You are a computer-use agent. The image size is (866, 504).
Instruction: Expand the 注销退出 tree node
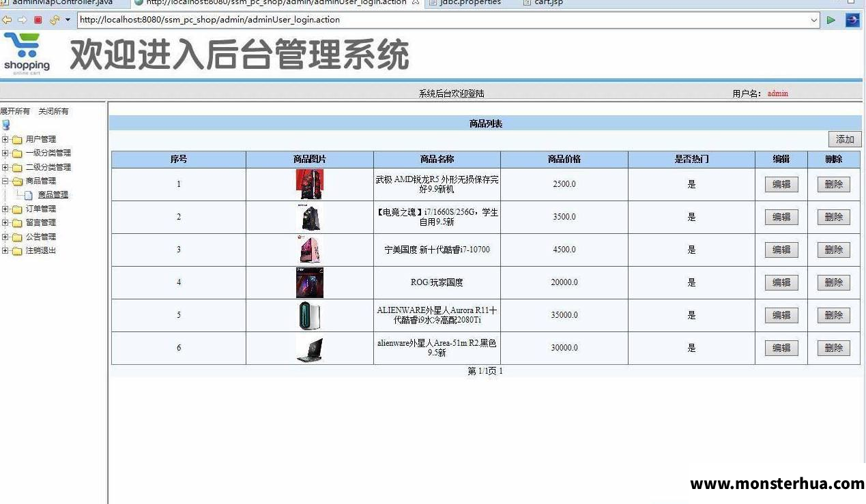[x=5, y=251]
